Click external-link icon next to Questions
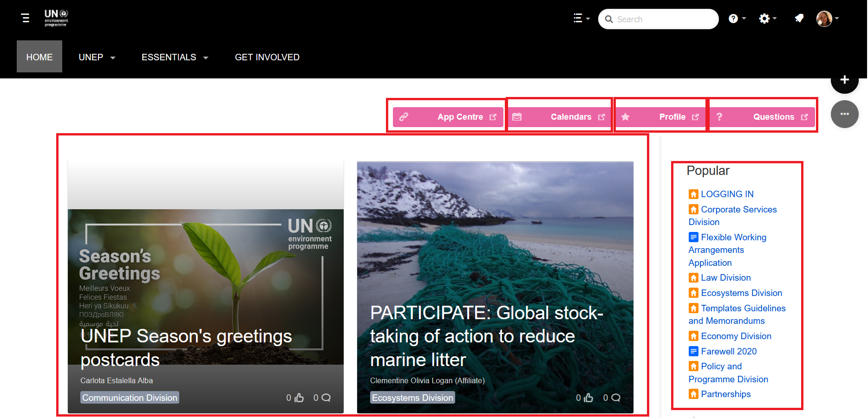The image size is (868, 418). coord(804,117)
